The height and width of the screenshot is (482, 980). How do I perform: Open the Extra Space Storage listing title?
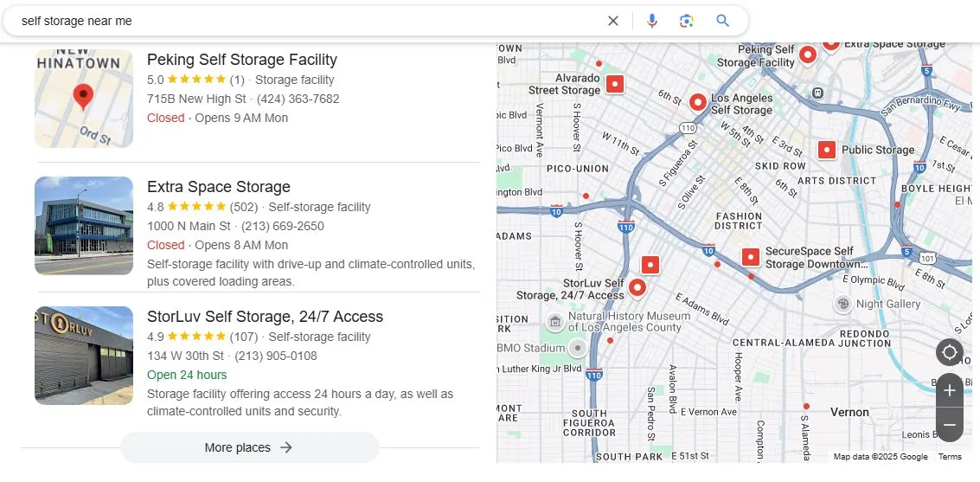[x=219, y=187]
